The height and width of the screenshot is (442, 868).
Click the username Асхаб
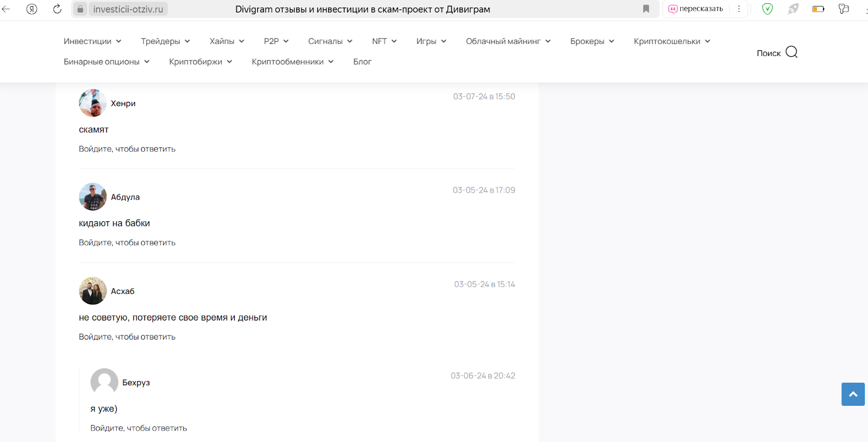(x=123, y=291)
